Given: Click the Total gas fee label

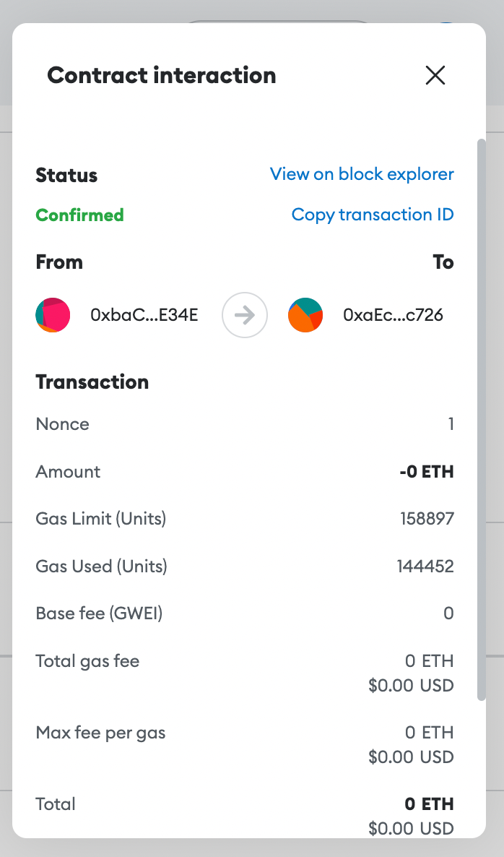Looking at the screenshot, I should 87,660.
